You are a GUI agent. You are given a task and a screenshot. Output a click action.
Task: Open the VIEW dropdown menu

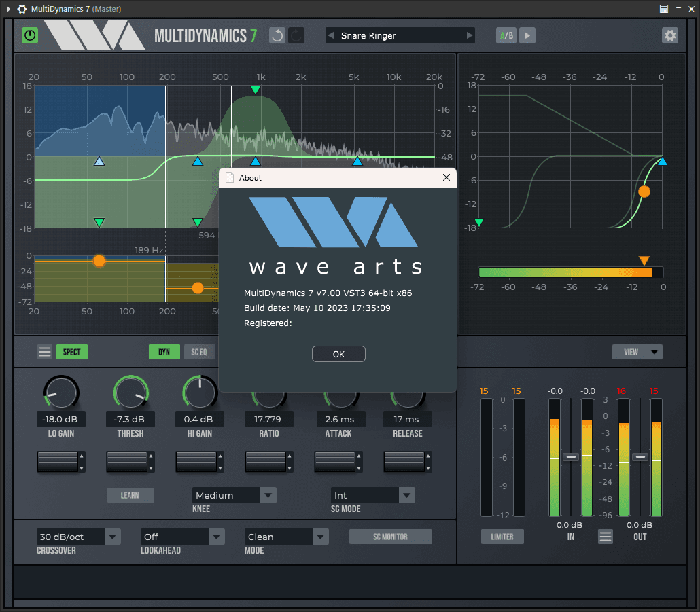[x=637, y=352]
